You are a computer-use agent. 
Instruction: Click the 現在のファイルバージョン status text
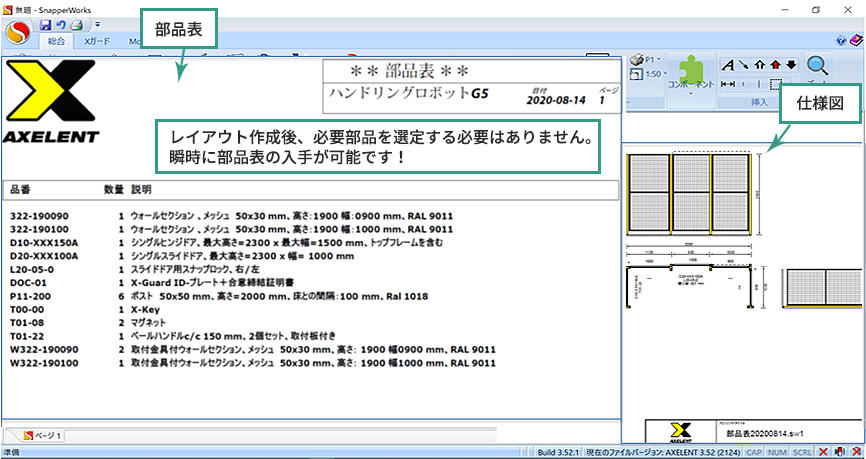(663, 452)
